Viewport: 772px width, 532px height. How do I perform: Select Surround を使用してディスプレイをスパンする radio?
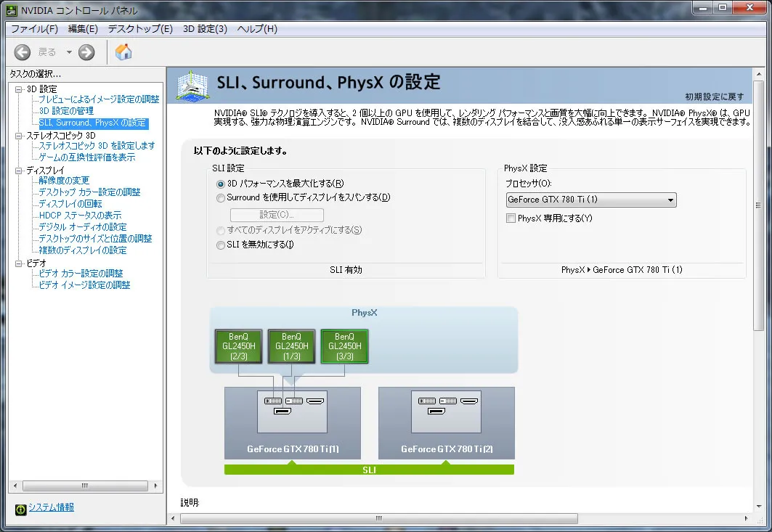tap(221, 198)
